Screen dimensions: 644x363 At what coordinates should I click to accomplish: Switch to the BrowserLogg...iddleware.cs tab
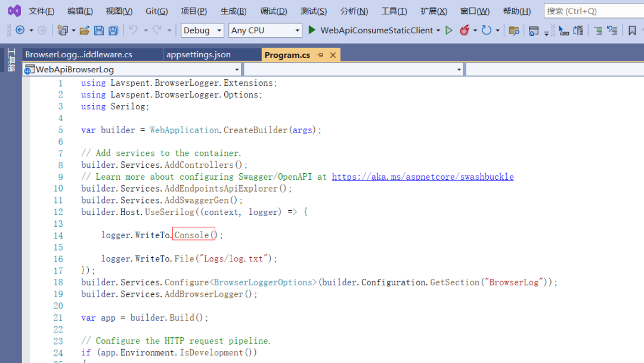[92, 55]
